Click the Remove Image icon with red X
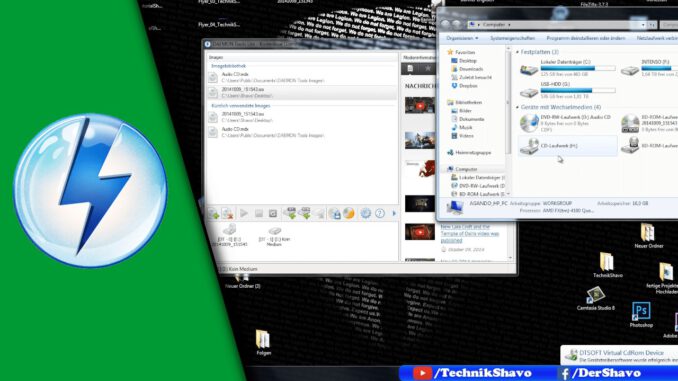Image resolution: width=678 pixels, height=381 pixels. [227, 213]
